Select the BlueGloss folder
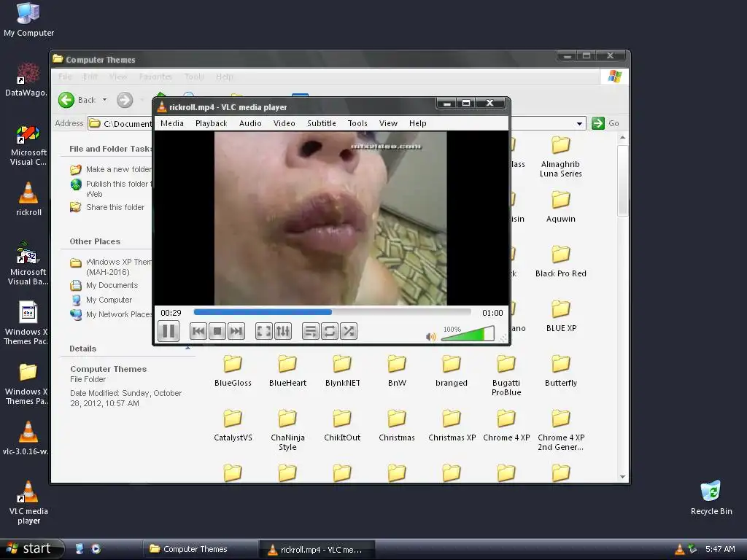Screen dimensions: 747x560 pos(233,371)
